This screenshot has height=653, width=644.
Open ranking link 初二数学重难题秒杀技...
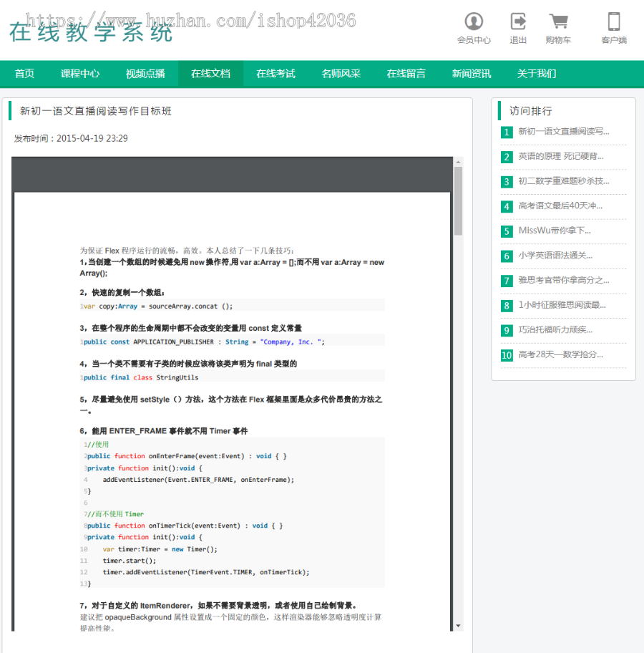click(564, 181)
